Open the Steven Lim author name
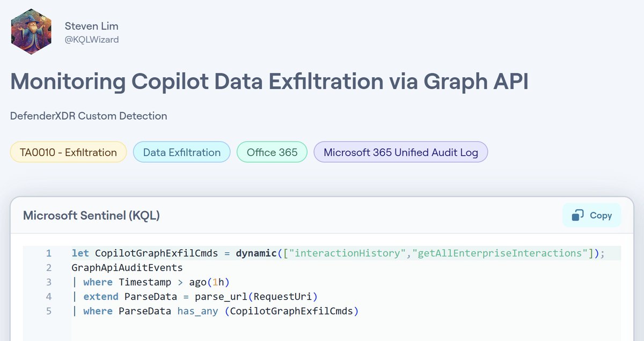Screen dimensions: 644x341 click(x=92, y=26)
